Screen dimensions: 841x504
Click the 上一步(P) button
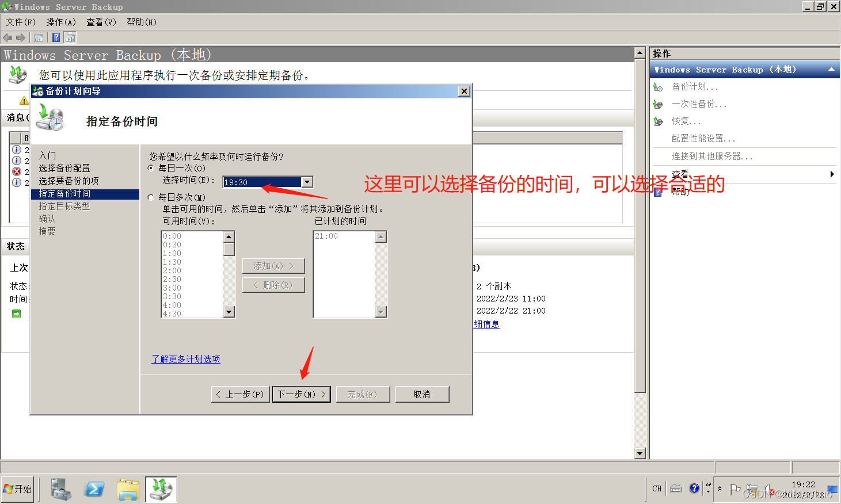pos(240,394)
